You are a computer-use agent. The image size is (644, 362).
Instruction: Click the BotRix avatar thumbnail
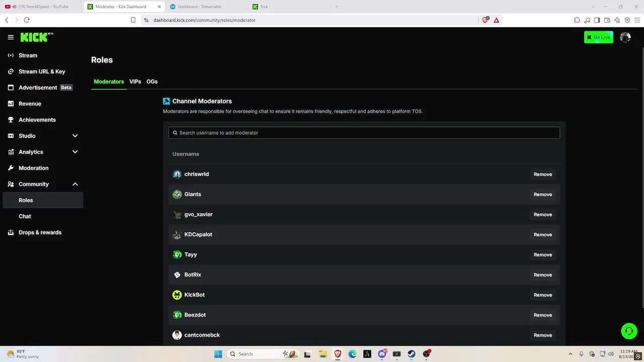coord(177,275)
